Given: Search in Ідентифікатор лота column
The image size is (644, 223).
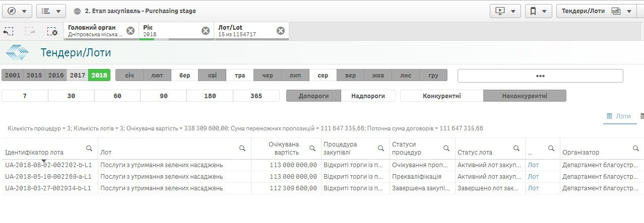Looking at the screenshot, I should click(x=89, y=148).
